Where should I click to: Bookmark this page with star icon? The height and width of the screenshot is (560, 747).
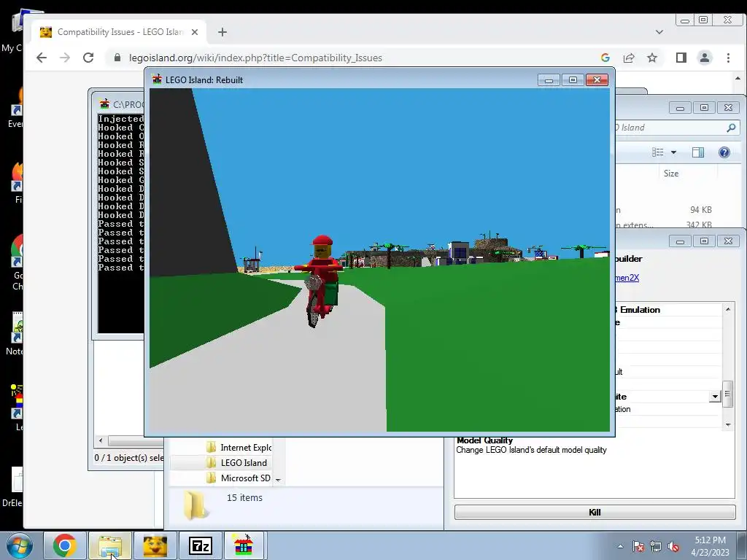[x=652, y=58]
